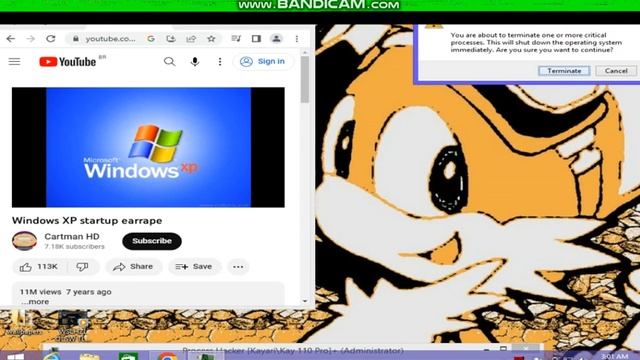Select the wallpaper desktop icon
Screen dimensions: 640x360
tap(24, 323)
